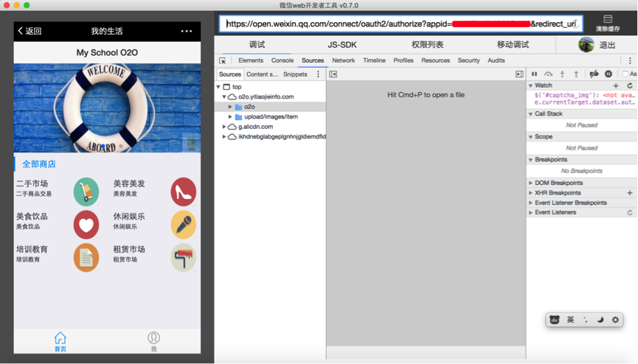
Task: Toggle input method punctuation mode icon
Action: [585, 320]
